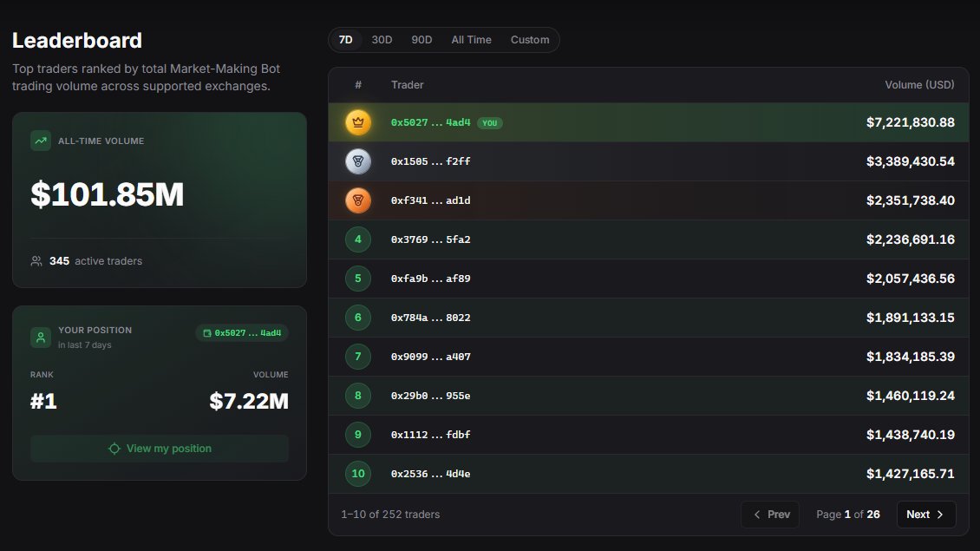The image size is (980, 551).
Task: Click the 345 active traders text
Action: coord(95,261)
